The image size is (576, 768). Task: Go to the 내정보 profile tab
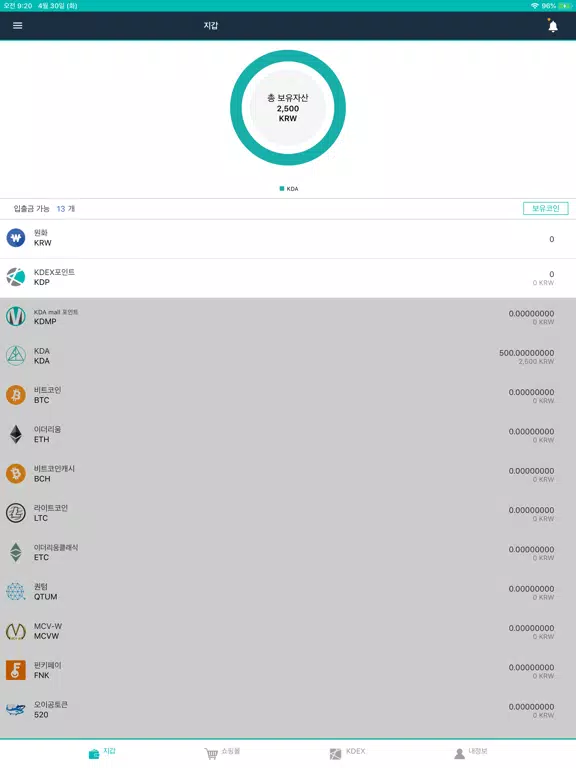[471, 752]
